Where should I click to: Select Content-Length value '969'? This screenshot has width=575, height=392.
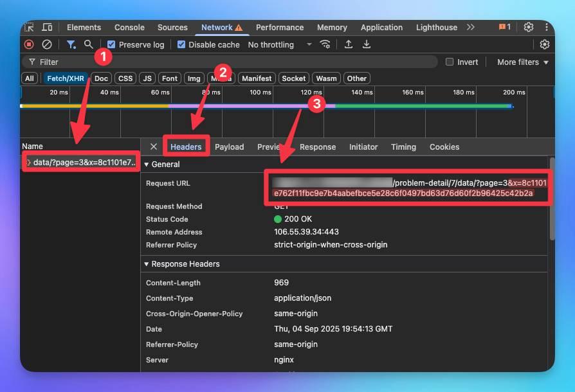point(281,283)
